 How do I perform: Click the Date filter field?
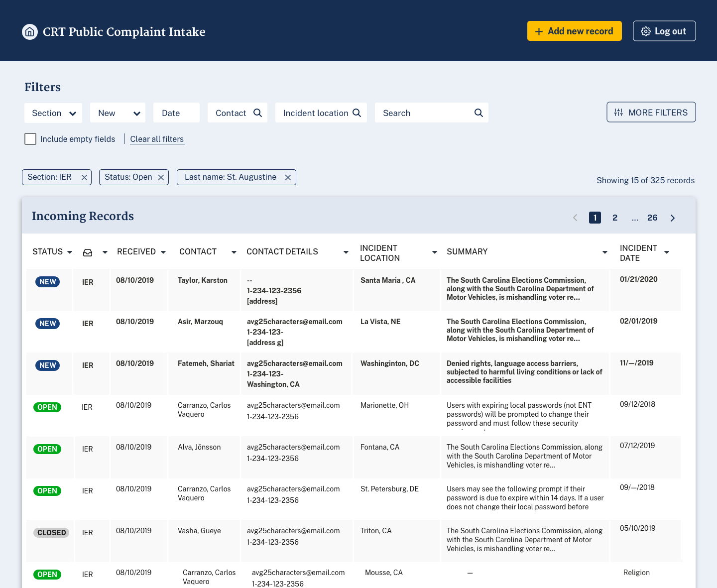177,113
